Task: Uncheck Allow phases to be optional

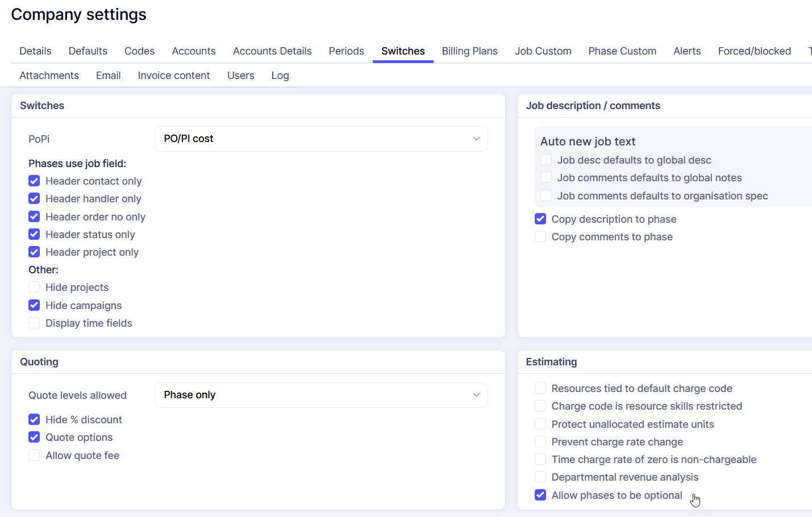Action: click(540, 495)
